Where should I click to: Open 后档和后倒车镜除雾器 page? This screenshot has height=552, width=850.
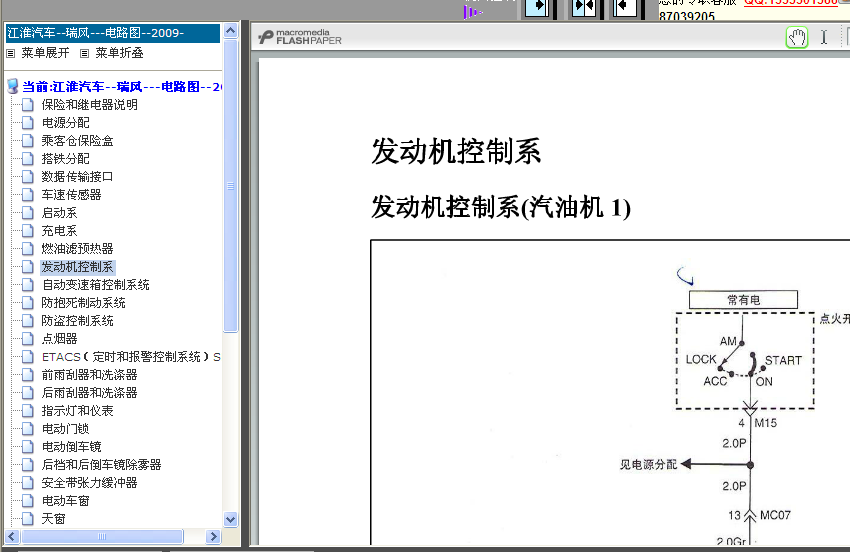[101, 465]
